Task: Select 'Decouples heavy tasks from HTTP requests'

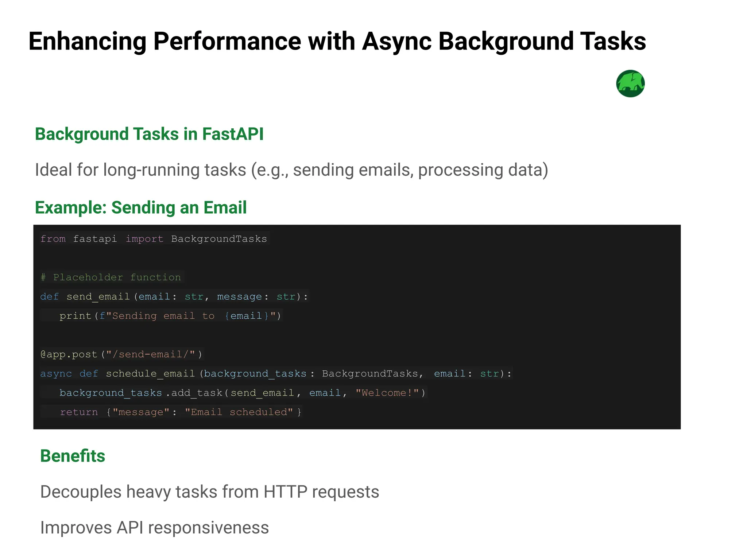Action: pos(210,492)
